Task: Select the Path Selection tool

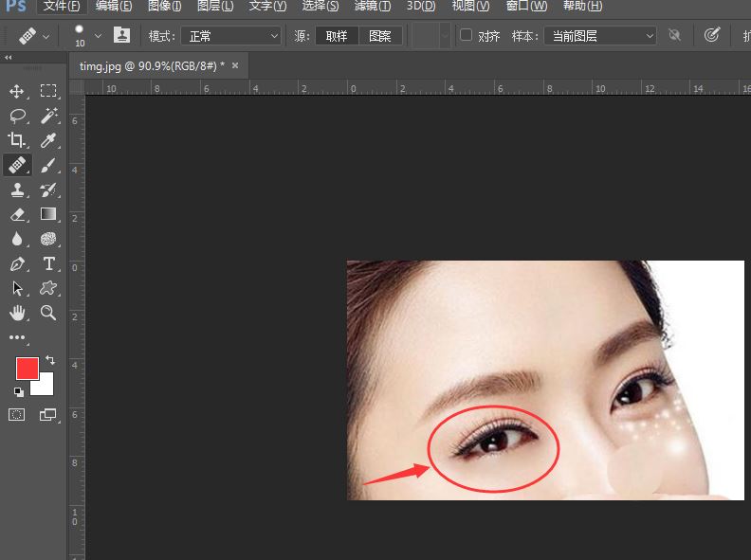Action: (x=17, y=288)
